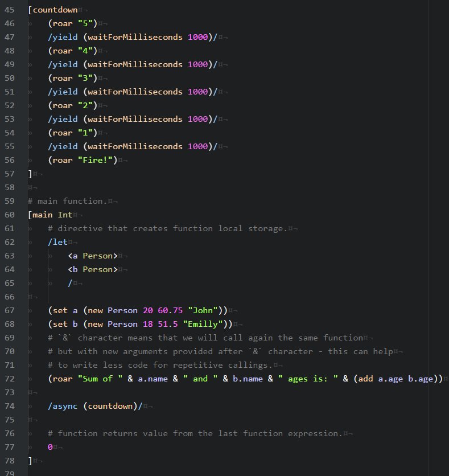This screenshot has height=476, width=449.
Task: Click the comment on line 69
Action: 205,338
